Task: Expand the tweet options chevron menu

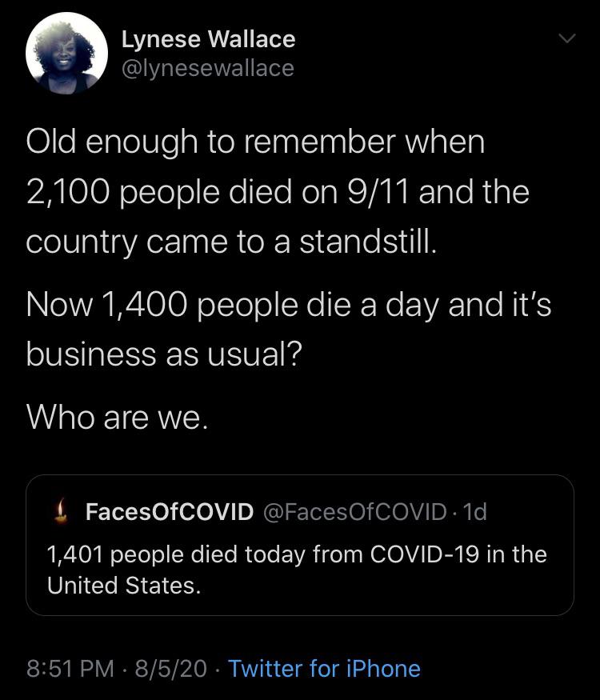Action: [567, 38]
